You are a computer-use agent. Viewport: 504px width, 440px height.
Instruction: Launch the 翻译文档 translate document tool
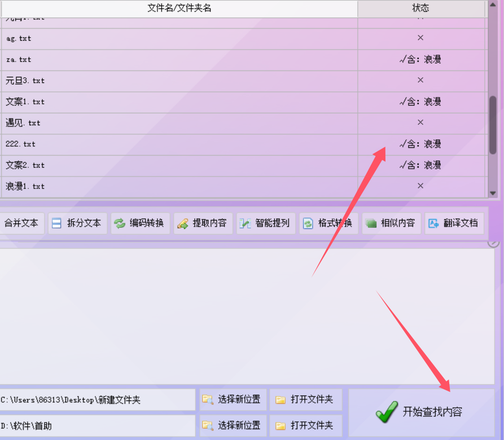coord(454,223)
